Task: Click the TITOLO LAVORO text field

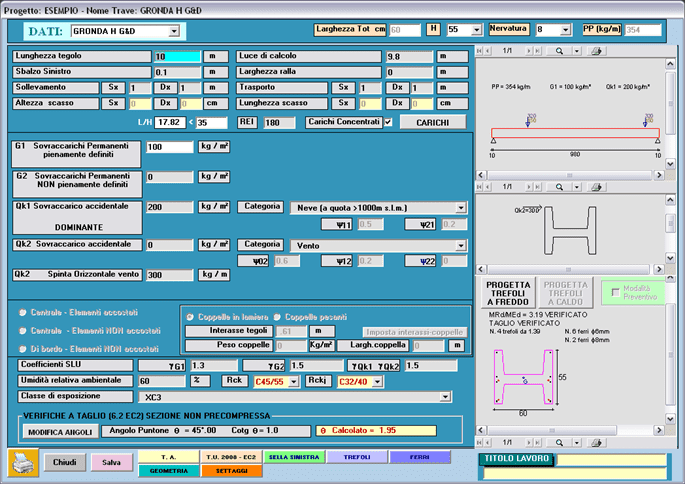Action: tap(611, 460)
